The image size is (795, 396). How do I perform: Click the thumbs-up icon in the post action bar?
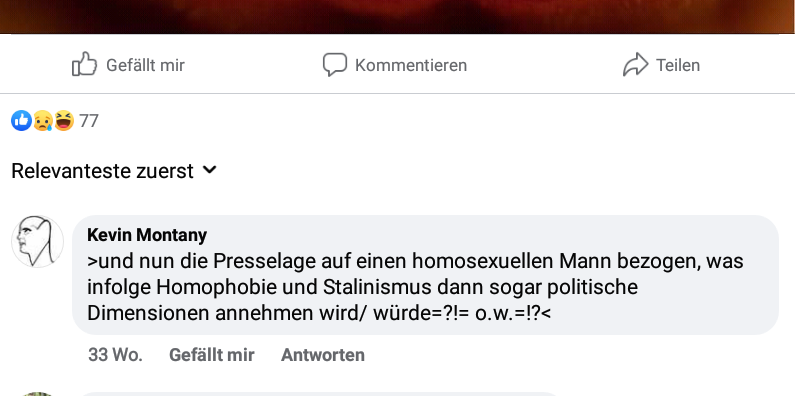84,64
